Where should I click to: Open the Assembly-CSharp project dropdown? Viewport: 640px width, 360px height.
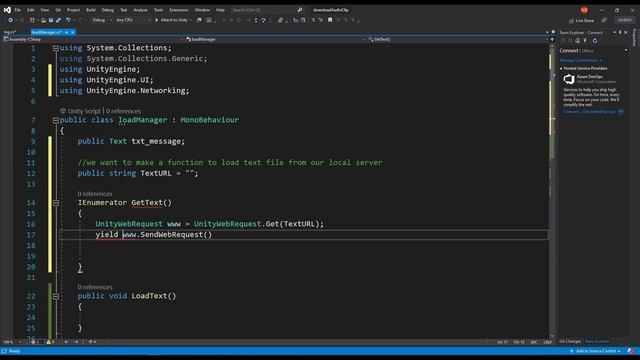pyautogui.click(x=93, y=39)
